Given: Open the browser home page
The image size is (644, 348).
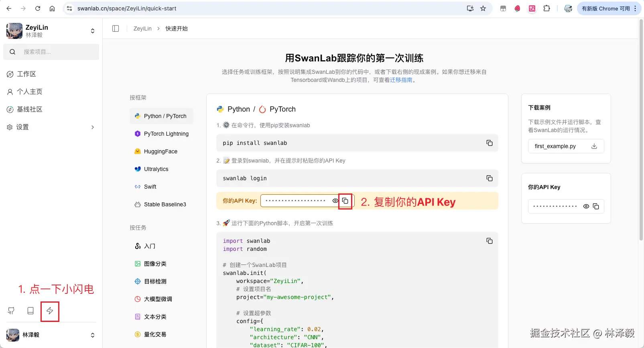Looking at the screenshot, I should [x=52, y=8].
